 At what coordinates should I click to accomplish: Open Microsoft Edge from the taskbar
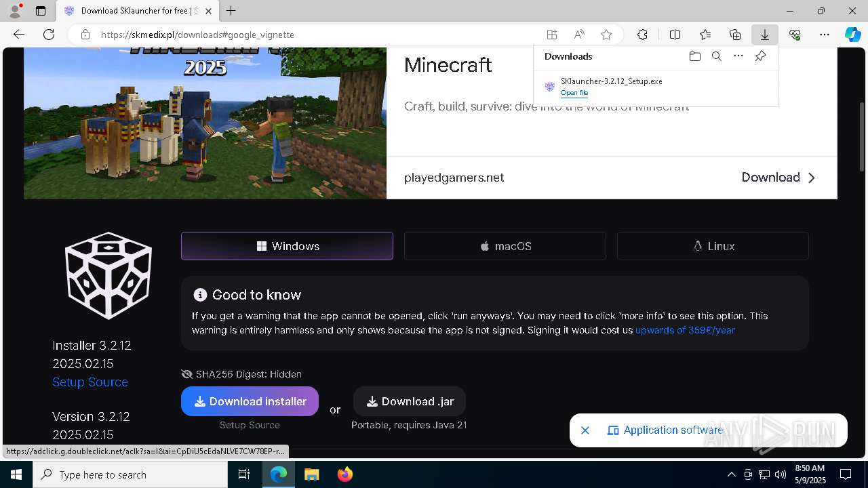click(x=279, y=474)
